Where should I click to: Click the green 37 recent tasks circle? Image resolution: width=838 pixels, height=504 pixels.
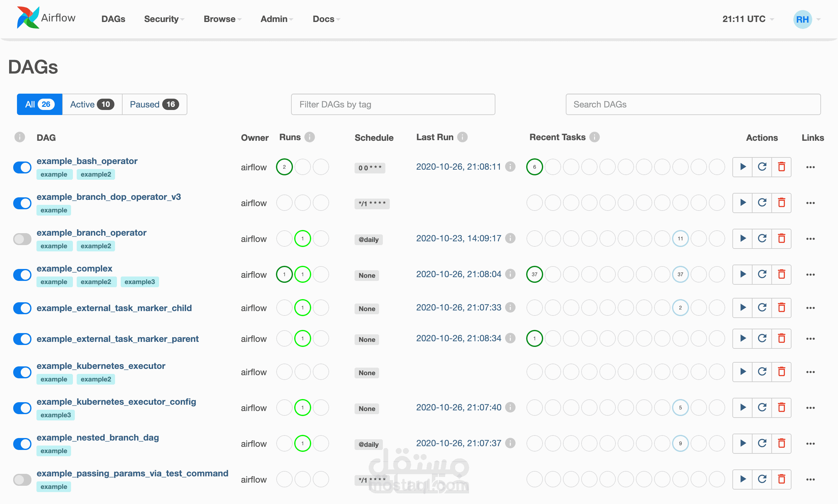click(534, 274)
